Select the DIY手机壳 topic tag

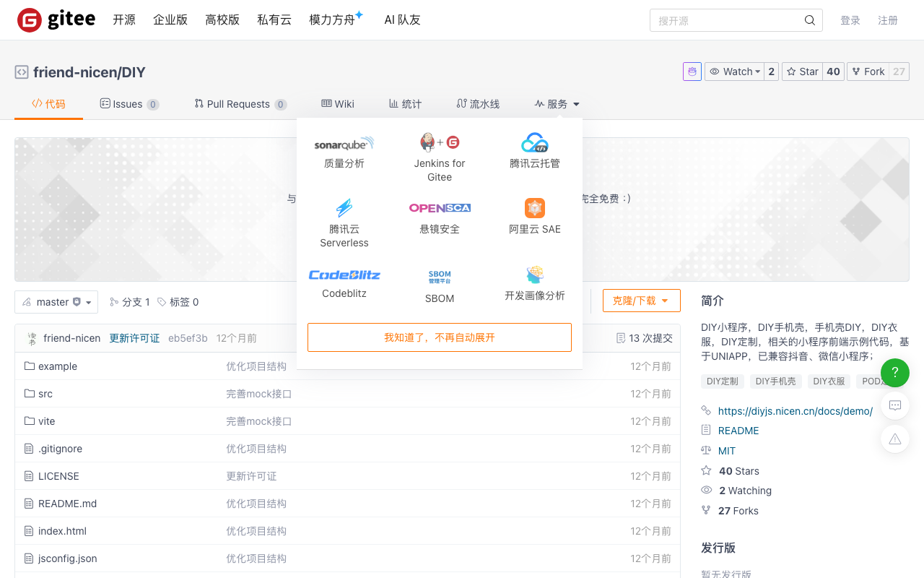pos(776,381)
